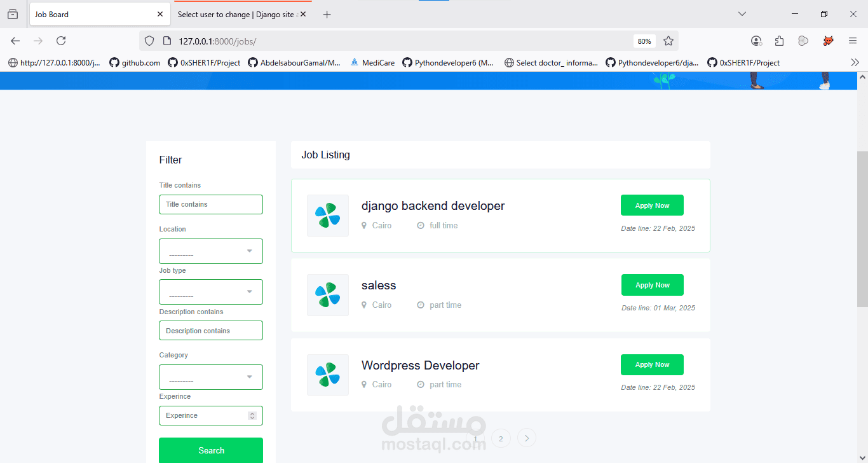
Task: Open the django backend developer job title
Action: (x=433, y=206)
